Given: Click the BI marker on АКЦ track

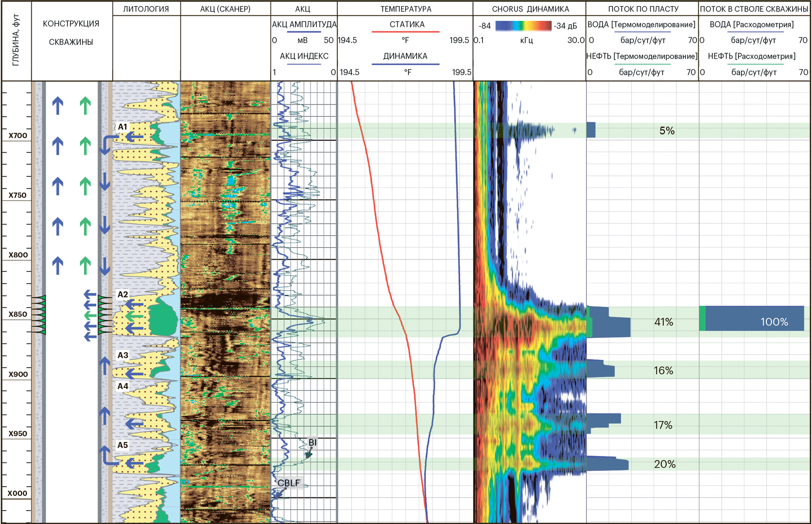Looking at the screenshot, I should click(x=312, y=443).
